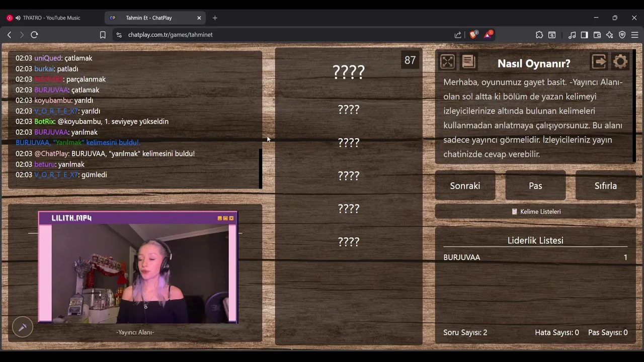644x362 pixels.
Task: Select the Tahmin Et - ChatPlay tab
Action: 155,18
